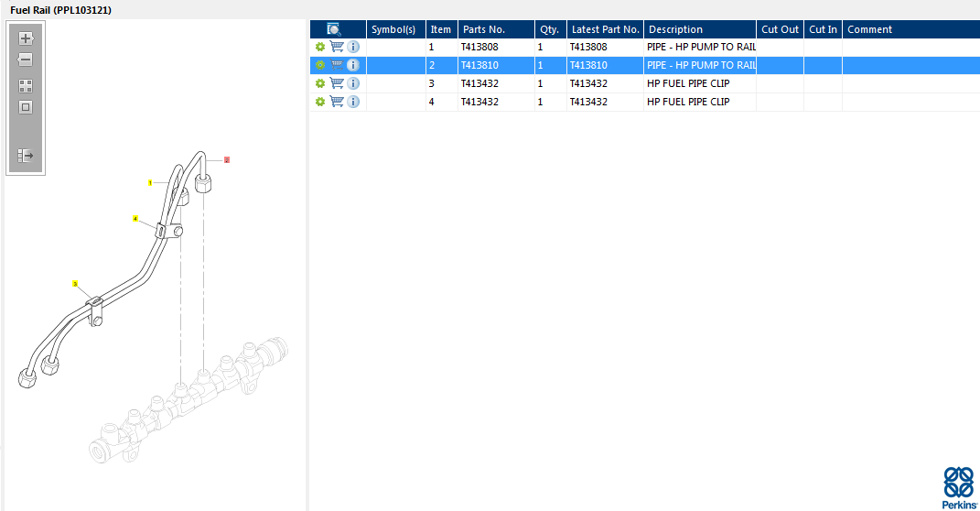This screenshot has width=980, height=511.
Task: Sort by Latest Part No. column header
Action: [605, 29]
